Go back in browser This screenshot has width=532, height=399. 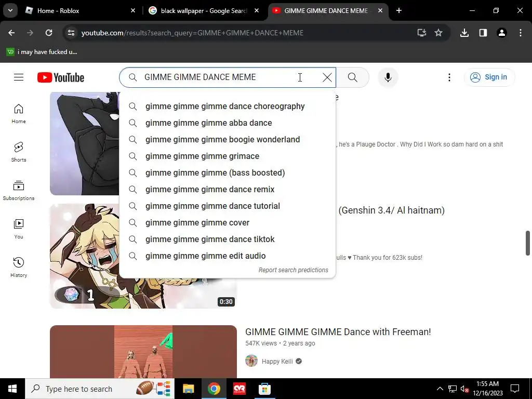(11, 33)
